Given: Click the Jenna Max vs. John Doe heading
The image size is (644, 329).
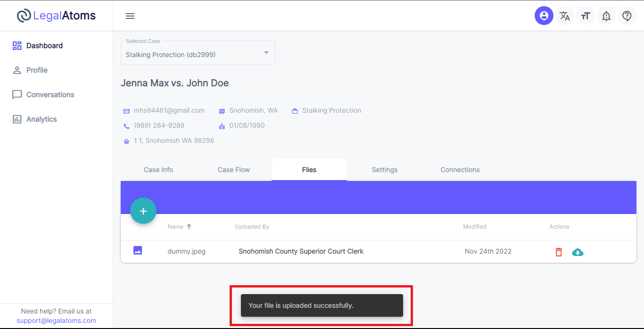Looking at the screenshot, I should pos(175,83).
